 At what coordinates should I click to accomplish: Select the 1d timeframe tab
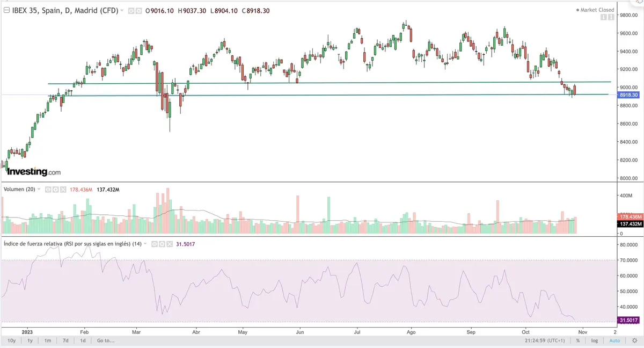click(82, 340)
